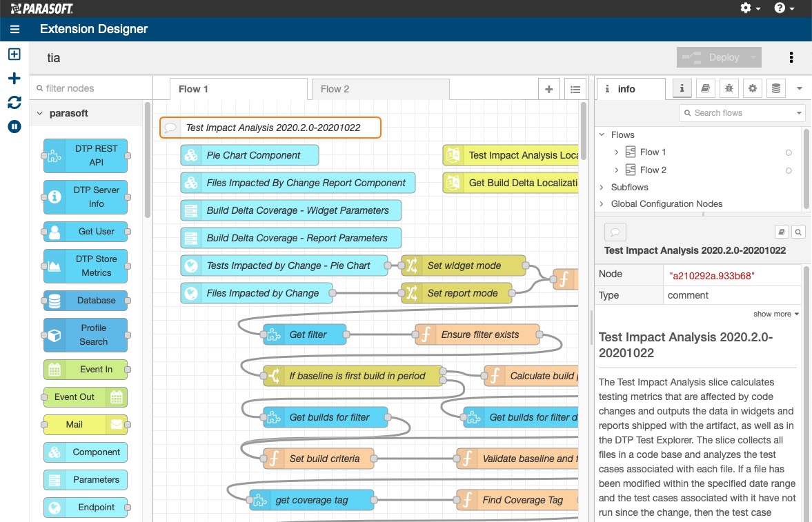The width and height of the screenshot is (812, 522).
Task: Toggle the circle beside Flow 1
Action: coord(789,153)
